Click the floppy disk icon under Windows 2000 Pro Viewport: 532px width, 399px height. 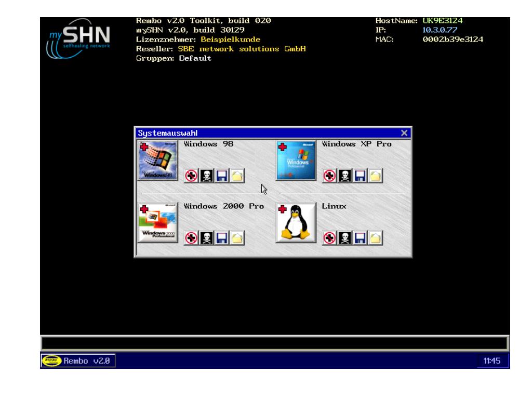222,238
